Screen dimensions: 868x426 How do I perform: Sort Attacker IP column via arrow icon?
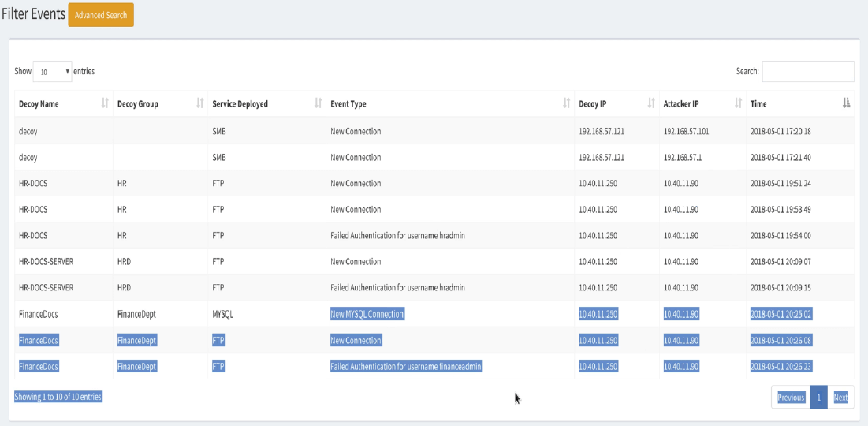point(739,103)
